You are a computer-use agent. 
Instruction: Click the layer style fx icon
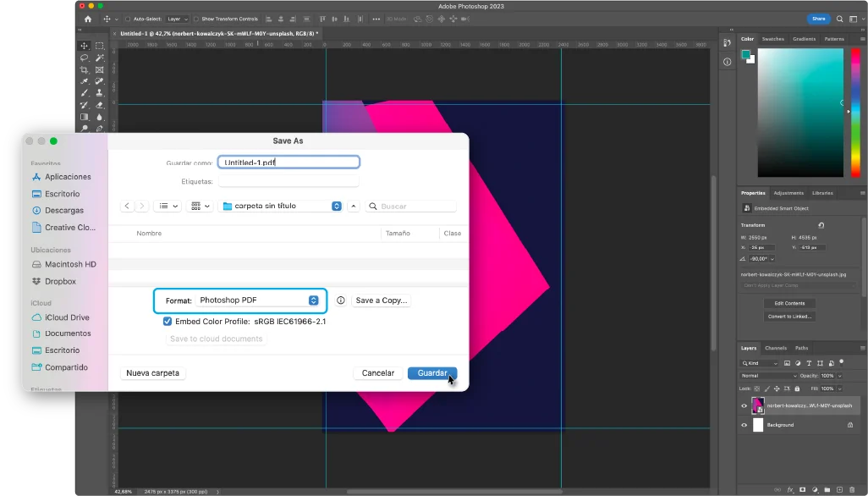pyautogui.click(x=790, y=490)
